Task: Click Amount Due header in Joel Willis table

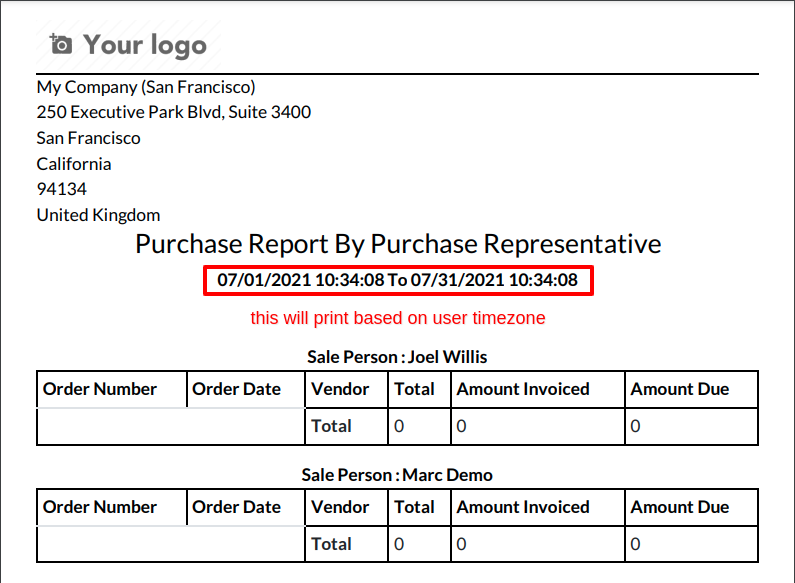Action: 680,389
